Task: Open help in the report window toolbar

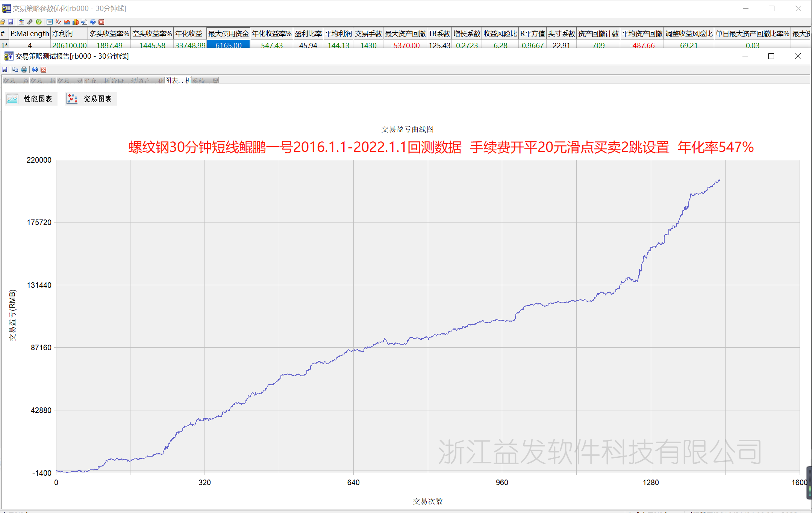Action: [35, 70]
